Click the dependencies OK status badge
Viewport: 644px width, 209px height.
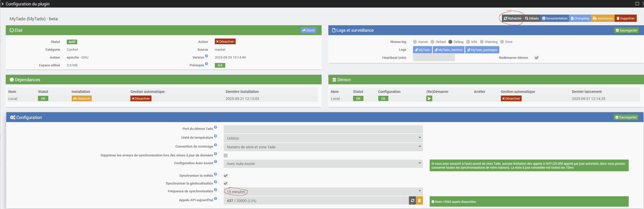coord(43,99)
